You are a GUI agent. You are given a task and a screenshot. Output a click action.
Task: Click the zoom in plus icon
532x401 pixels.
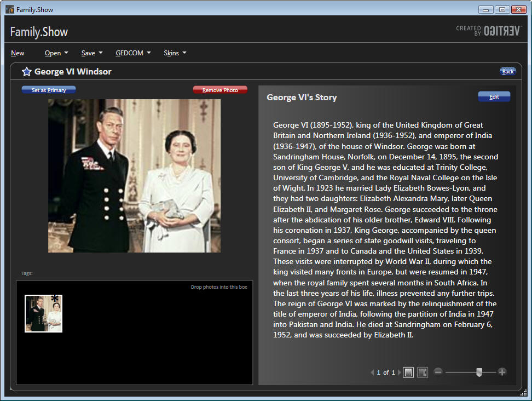click(502, 372)
